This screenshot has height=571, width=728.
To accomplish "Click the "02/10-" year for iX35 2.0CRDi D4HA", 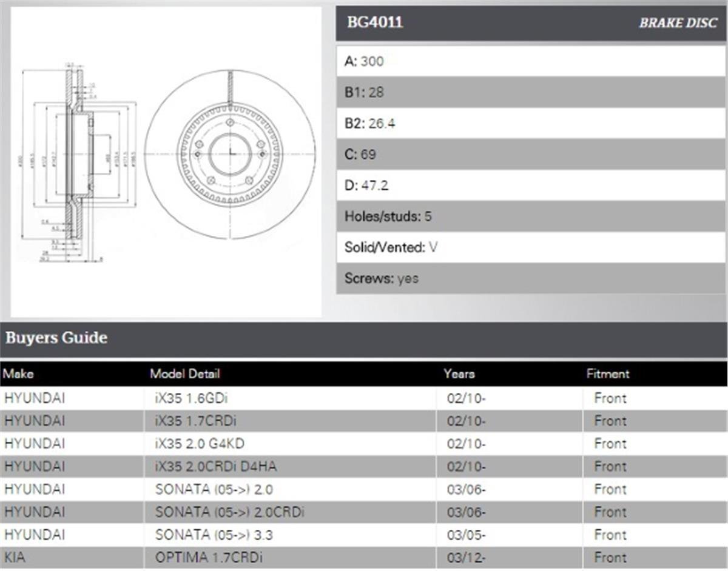I will coord(466,467).
